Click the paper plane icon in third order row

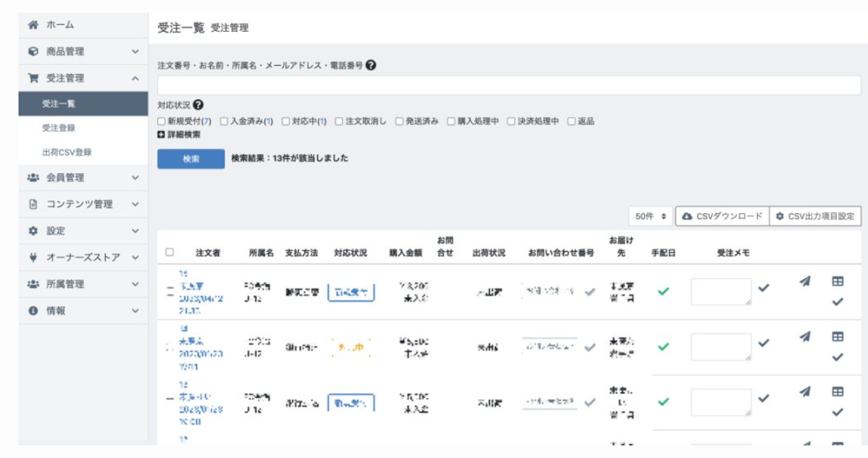click(x=804, y=391)
